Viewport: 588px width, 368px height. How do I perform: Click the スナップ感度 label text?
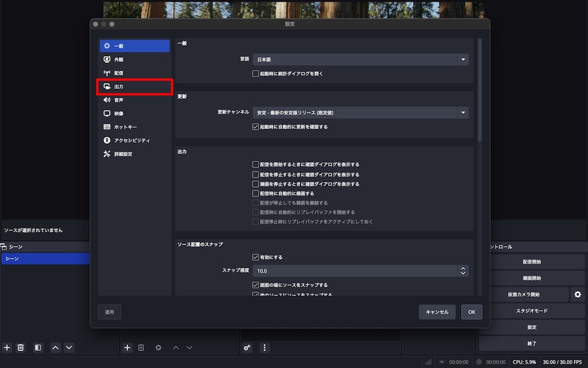click(236, 270)
